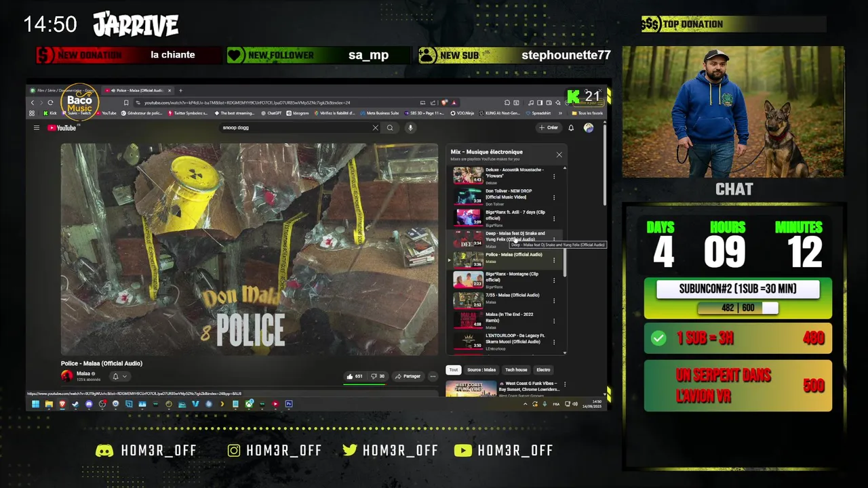This screenshot has height=488, width=868.
Task: Select 7/55 - Malaa (Official Audio) in the mix
Action: pyautogui.click(x=503, y=300)
